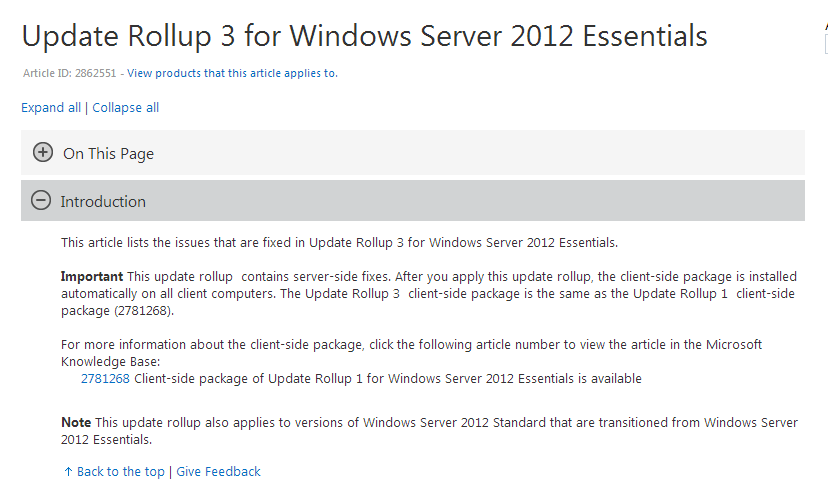The image size is (828, 496).
Task: Click the Update Rollup 3 page title
Action: click(364, 36)
